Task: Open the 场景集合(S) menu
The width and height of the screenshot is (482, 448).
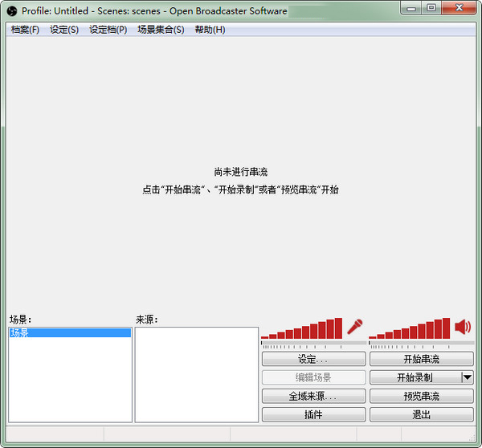Action: [x=161, y=30]
